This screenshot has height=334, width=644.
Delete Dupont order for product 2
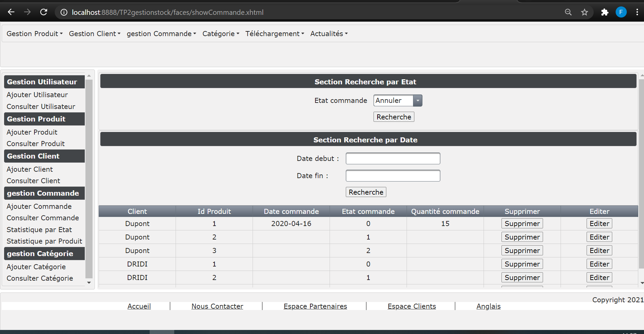[x=522, y=237]
